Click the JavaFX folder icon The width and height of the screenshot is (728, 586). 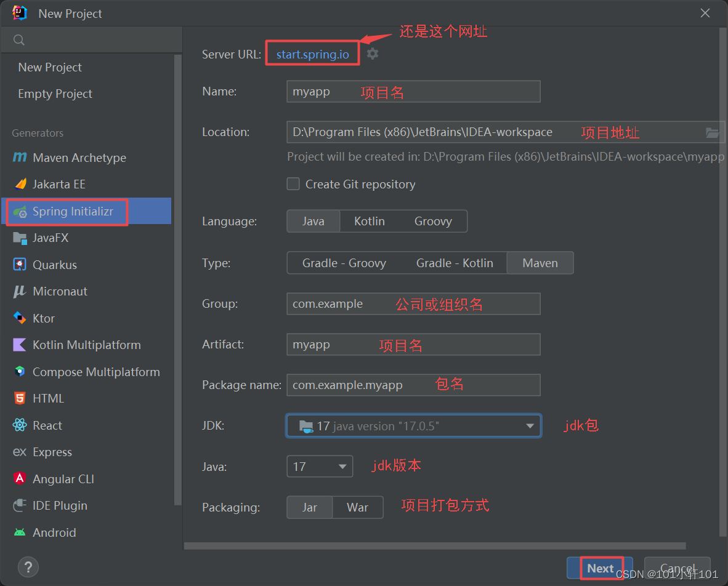[x=20, y=238]
